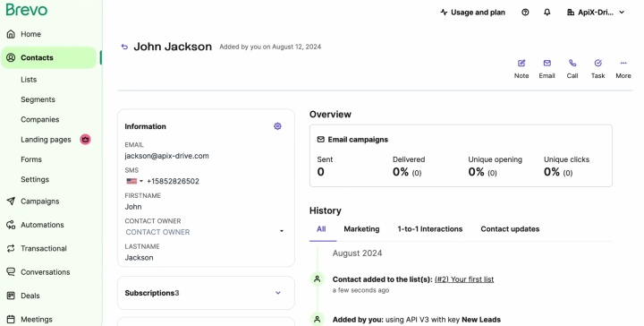Screen dimensions: 644x326
Task: Open Usage and plan
Action: tap(473, 13)
